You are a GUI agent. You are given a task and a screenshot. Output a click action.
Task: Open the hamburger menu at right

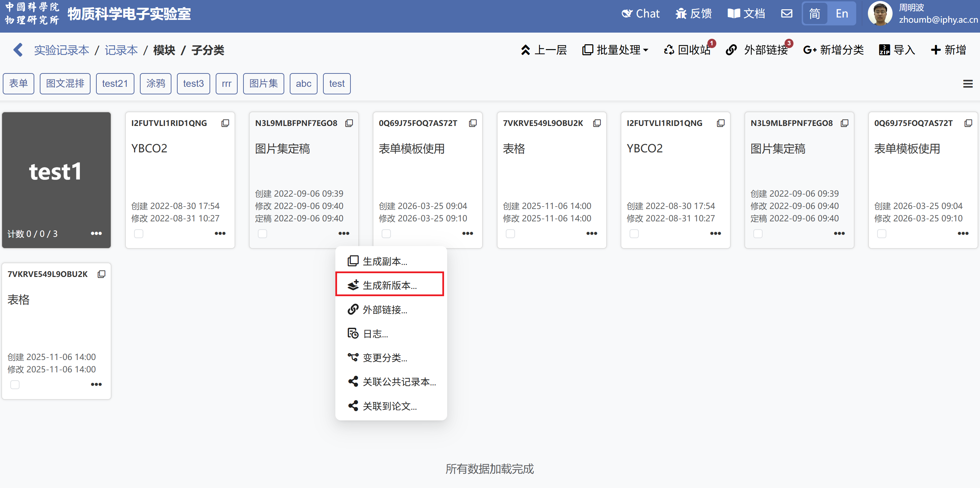pos(967,84)
